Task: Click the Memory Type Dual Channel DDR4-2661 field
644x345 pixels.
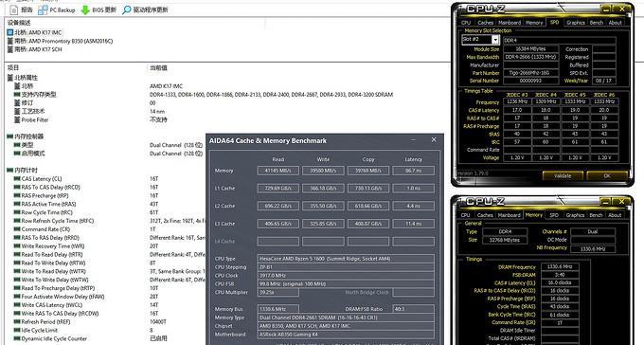Action: [x=346, y=318]
